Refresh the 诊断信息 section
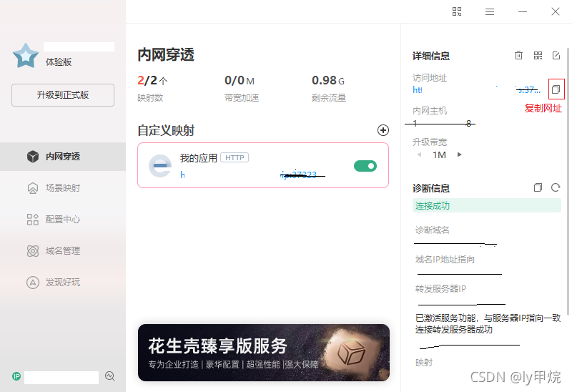Screen dimensions: 572x392 (556, 187)
